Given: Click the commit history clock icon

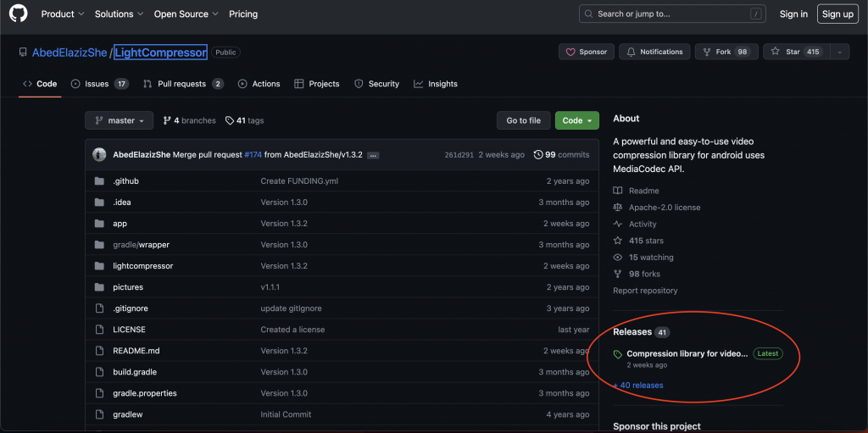Looking at the screenshot, I should tap(538, 155).
